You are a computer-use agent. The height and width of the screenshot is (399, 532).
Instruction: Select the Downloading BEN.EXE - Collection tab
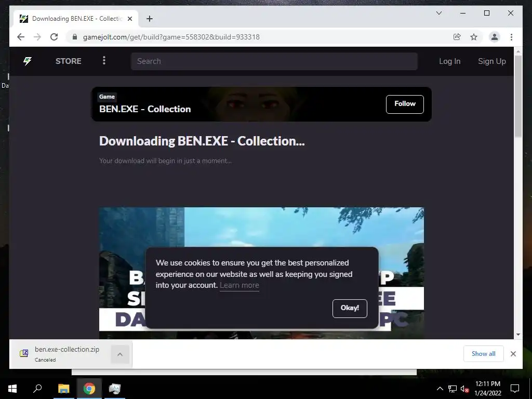click(x=76, y=19)
